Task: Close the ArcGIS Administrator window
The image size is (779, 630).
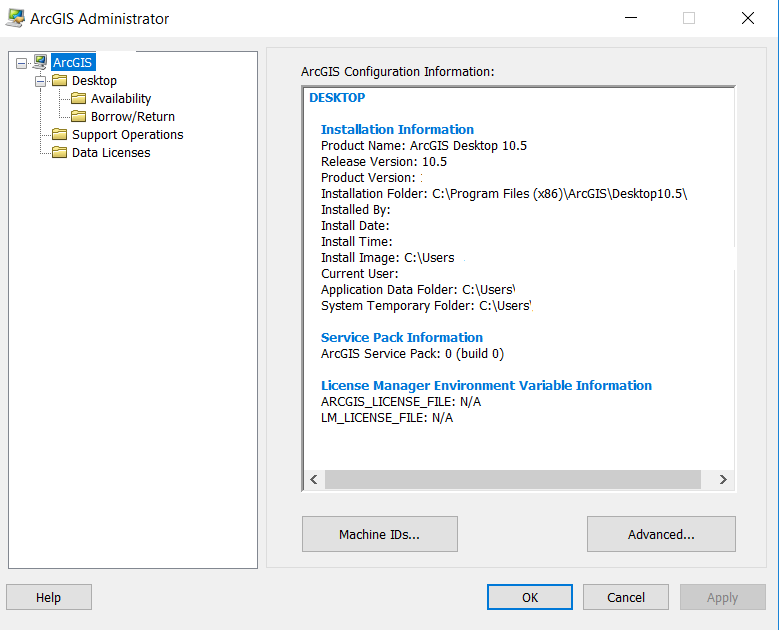Action: 747,18
